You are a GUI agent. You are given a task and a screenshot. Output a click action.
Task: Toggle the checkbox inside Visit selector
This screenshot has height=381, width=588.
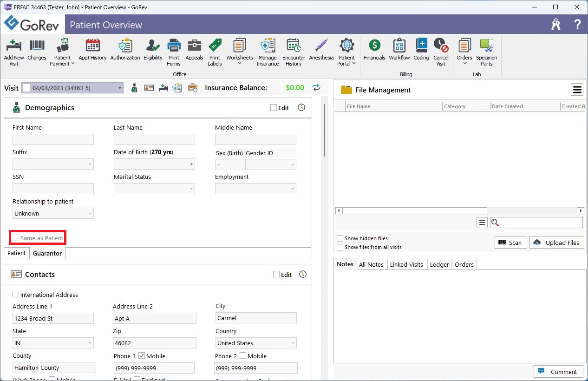tap(26, 88)
